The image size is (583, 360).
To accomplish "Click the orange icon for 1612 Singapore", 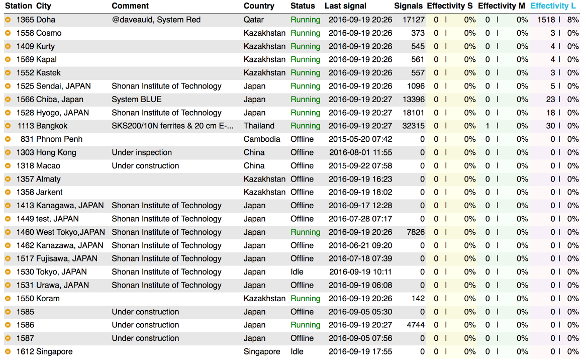I will (7, 352).
